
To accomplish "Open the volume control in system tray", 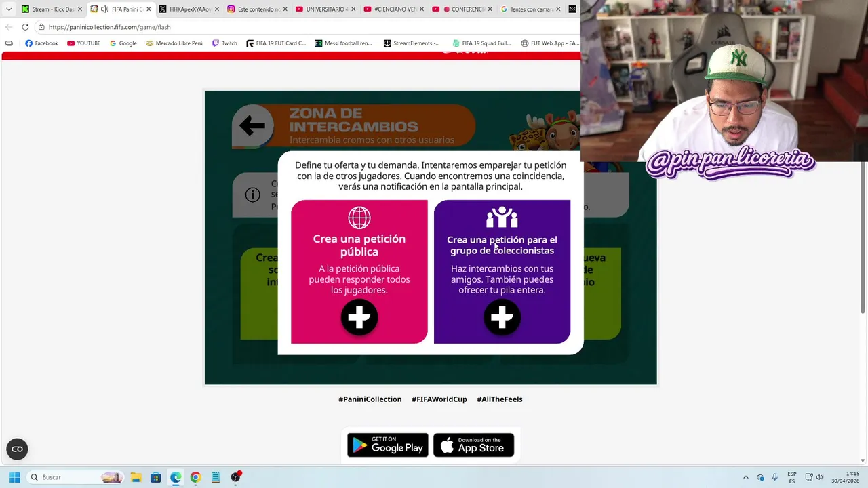I will click(x=819, y=477).
